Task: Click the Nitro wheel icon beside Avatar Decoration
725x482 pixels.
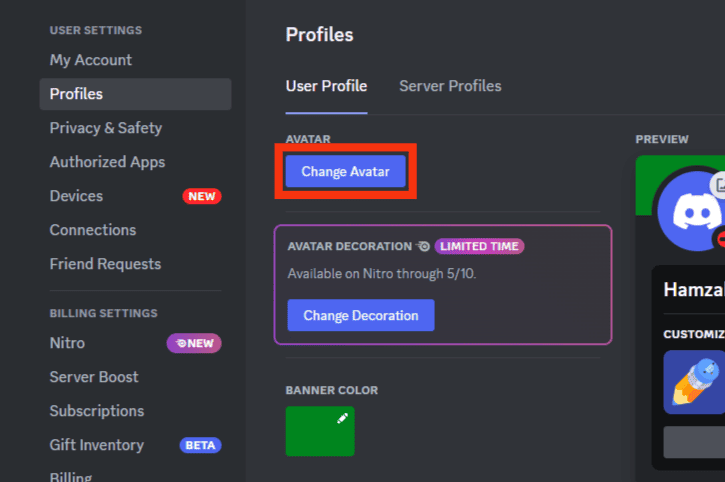Action: [x=423, y=246]
